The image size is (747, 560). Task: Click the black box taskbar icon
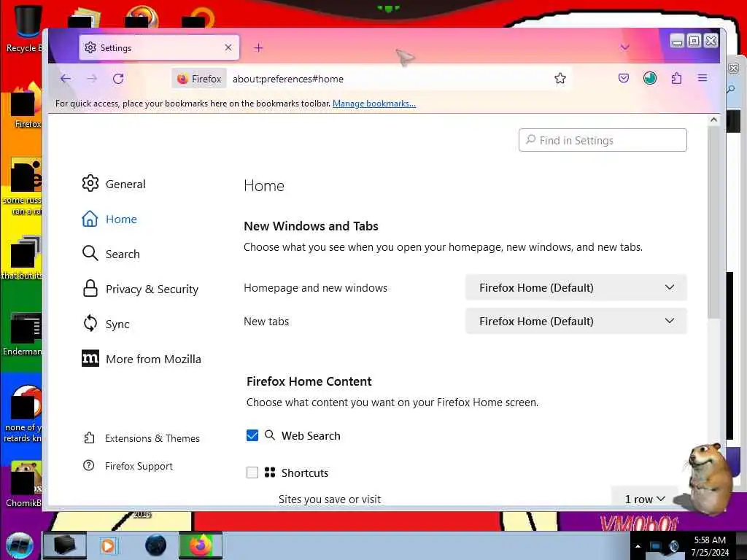click(x=65, y=545)
